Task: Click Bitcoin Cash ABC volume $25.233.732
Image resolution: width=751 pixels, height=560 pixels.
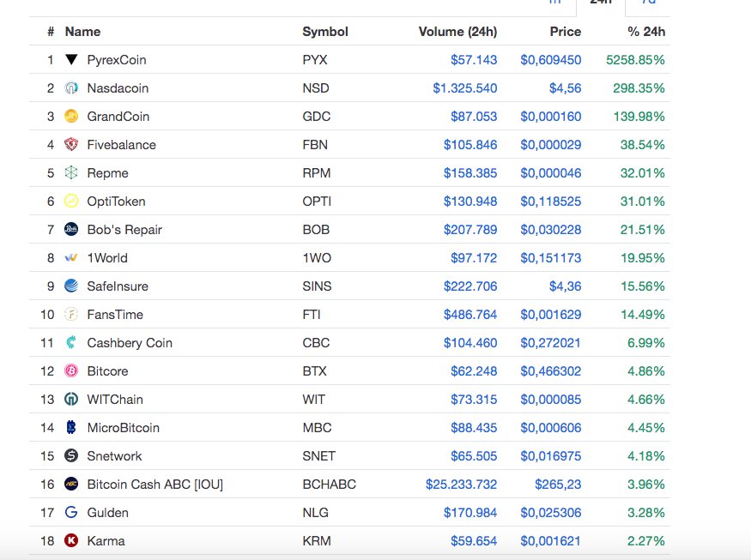Action: 461,485
